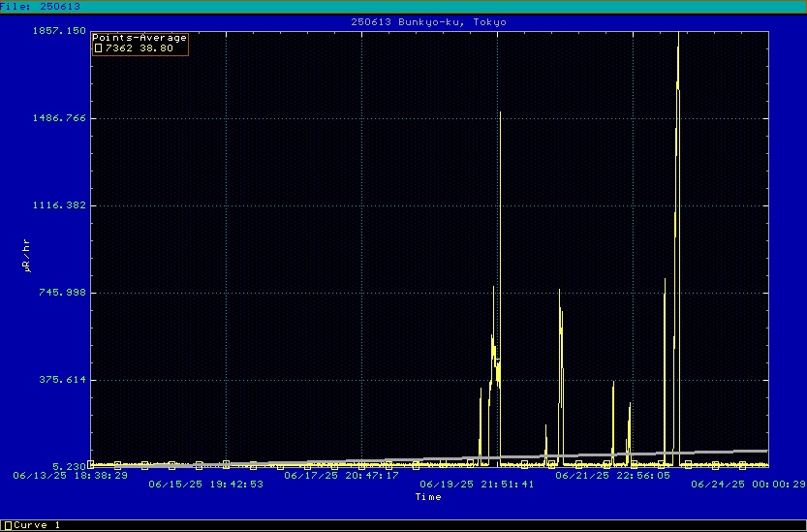This screenshot has height=532, width=807.
Task: Click the 5.230 minimum y-axis label
Action: (x=72, y=466)
